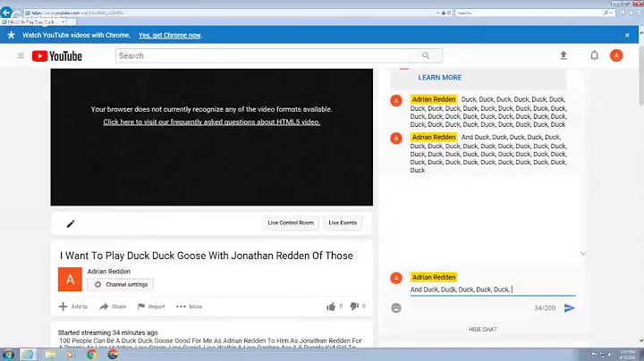The width and height of the screenshot is (644, 361).
Task: Open the chat emoji picker
Action: point(396,308)
